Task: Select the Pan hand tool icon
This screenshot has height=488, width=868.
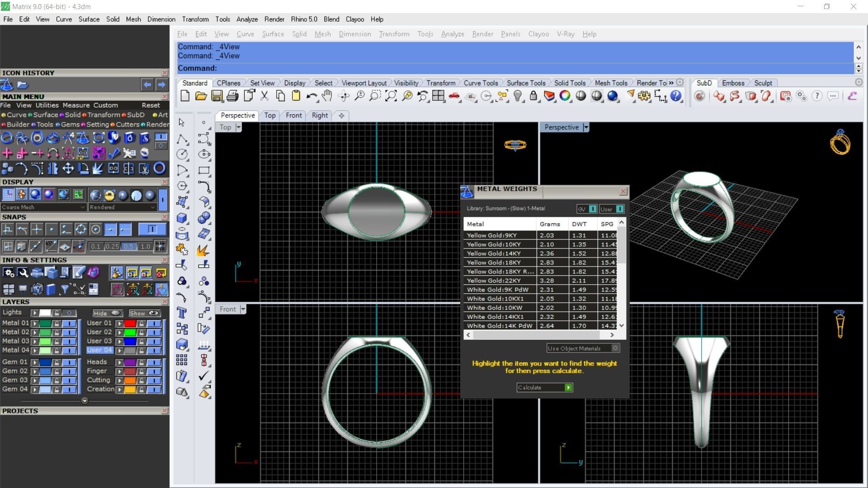Action: (327, 96)
